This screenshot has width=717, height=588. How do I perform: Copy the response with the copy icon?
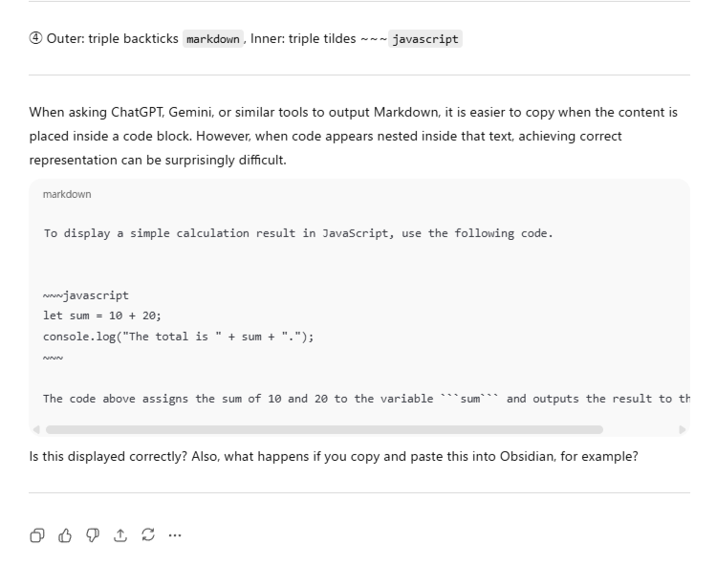37,535
